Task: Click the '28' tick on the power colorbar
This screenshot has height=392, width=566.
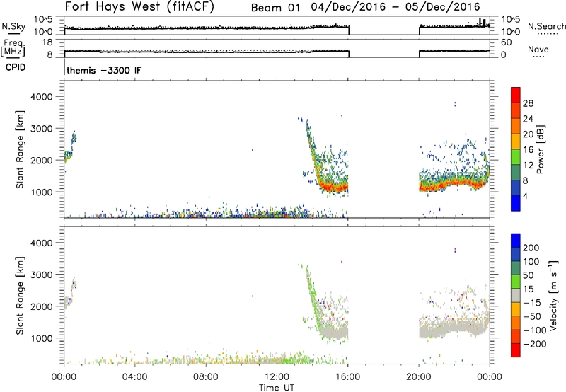Action: tap(528, 103)
